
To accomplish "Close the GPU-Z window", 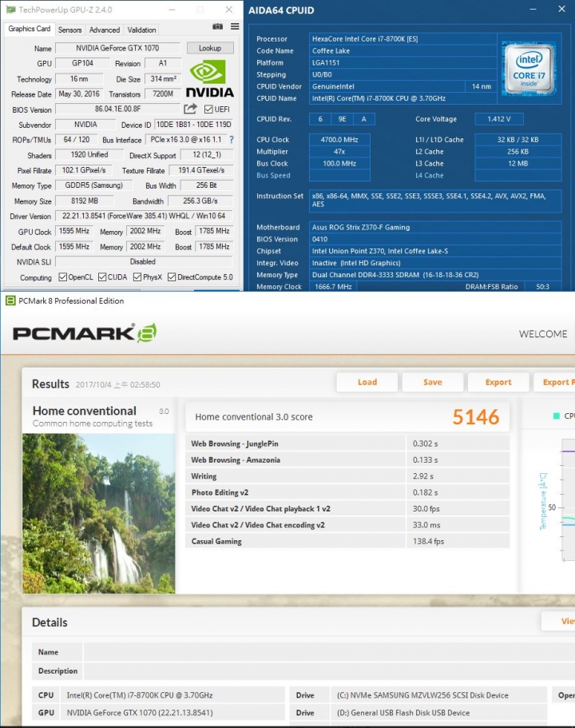I will pyautogui.click(x=228, y=10).
